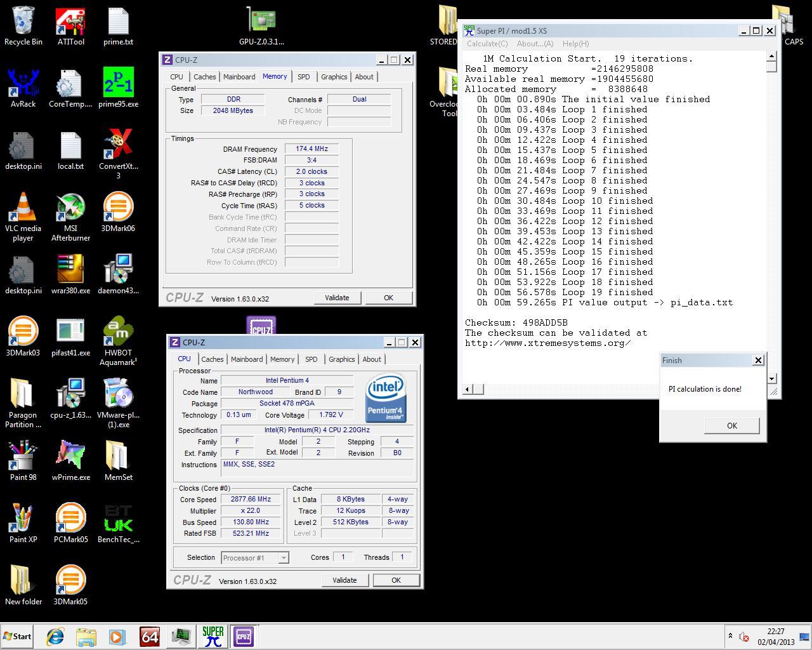Click Super PI horizontal scrollbar left arrow
This screenshot has width=812, height=650.
click(468, 388)
